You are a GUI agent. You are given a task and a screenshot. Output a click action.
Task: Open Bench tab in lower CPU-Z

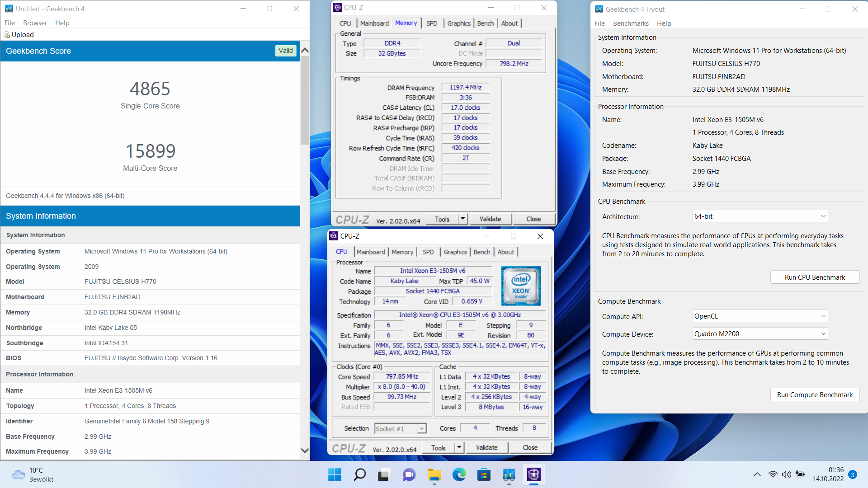tap(482, 252)
